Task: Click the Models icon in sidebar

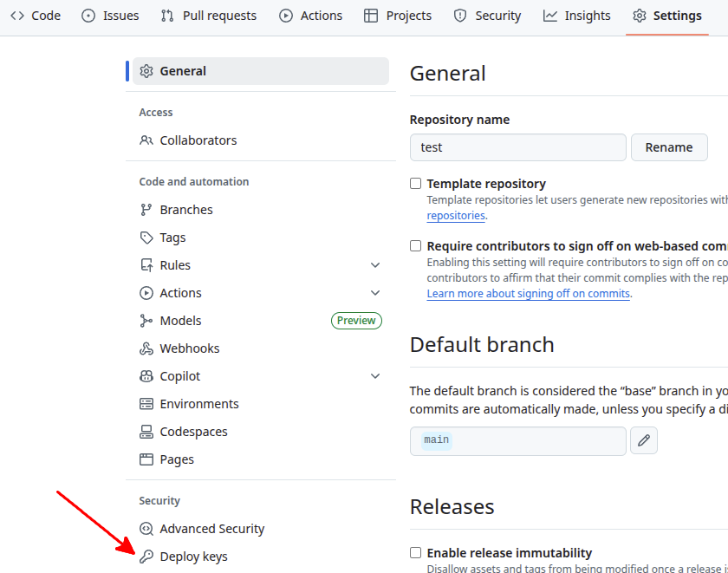Action: tap(146, 321)
